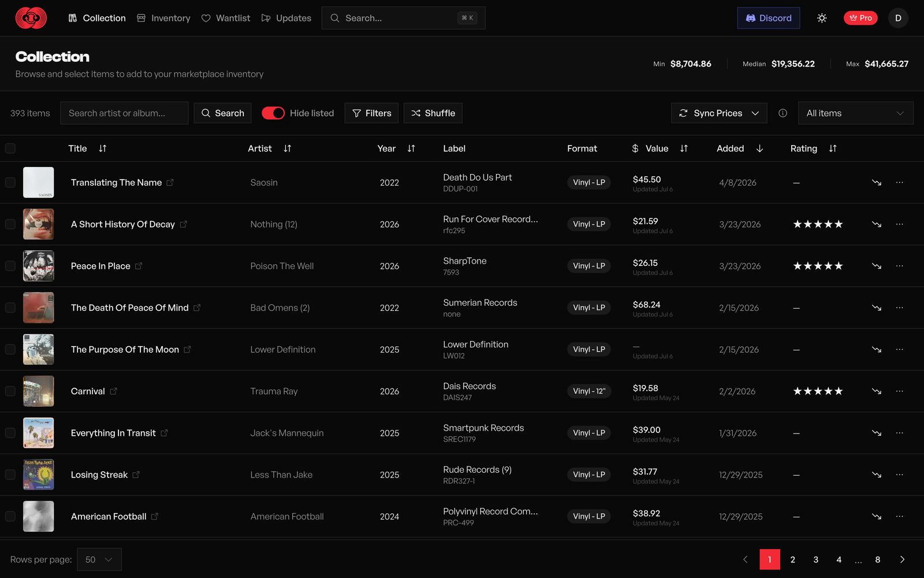Go to the Updates tab
This screenshot has height=578, width=924.
(x=286, y=18)
